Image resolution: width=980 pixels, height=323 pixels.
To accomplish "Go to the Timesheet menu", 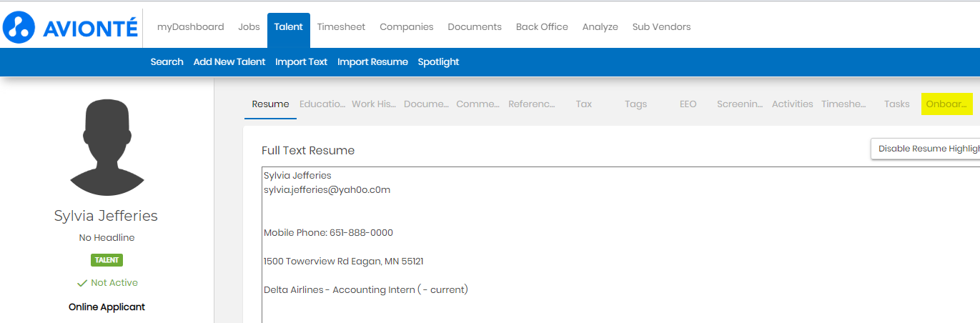I will tap(341, 27).
